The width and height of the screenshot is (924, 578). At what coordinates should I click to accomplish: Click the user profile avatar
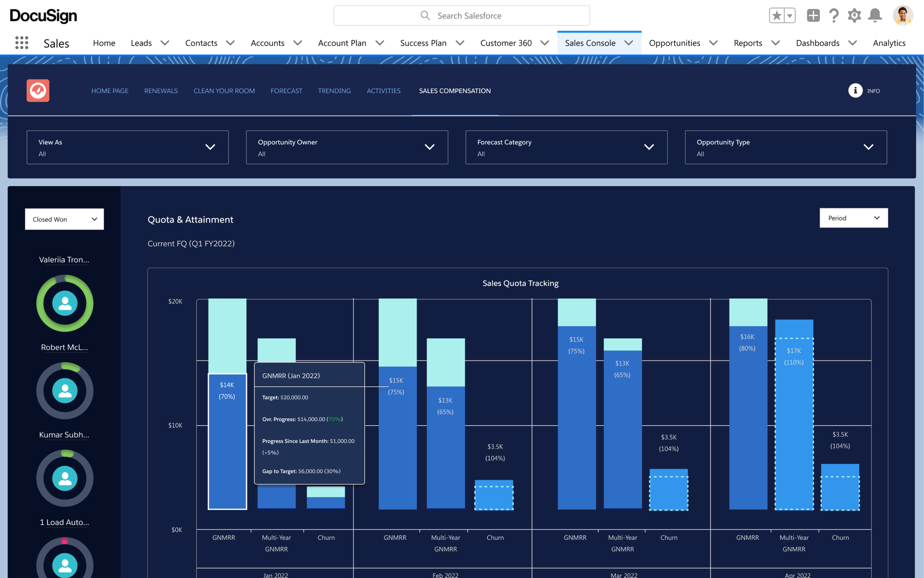tap(903, 16)
